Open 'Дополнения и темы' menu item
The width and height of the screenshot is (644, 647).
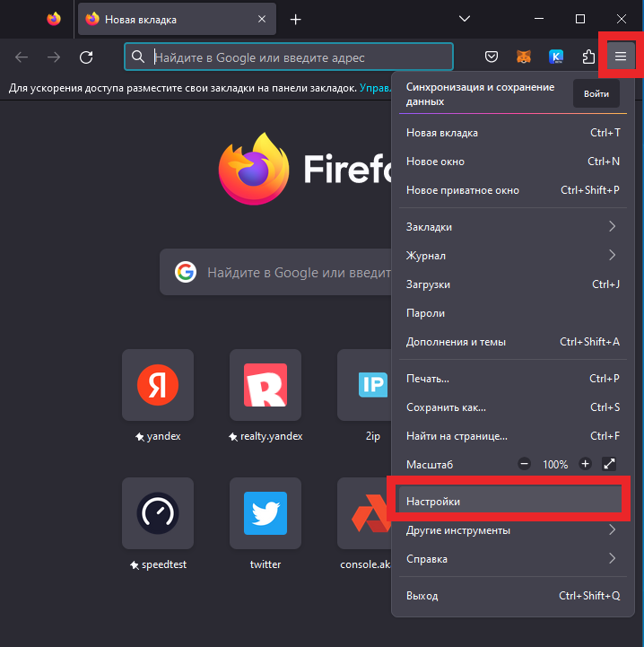513,342
